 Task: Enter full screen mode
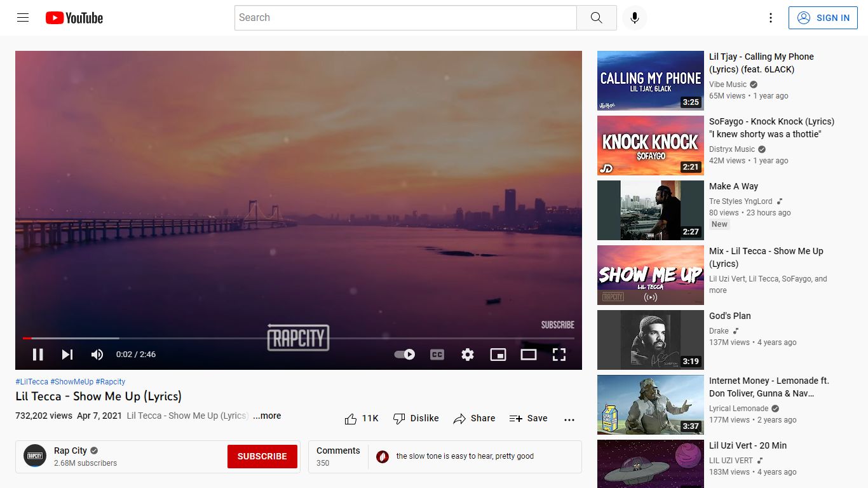click(x=559, y=355)
